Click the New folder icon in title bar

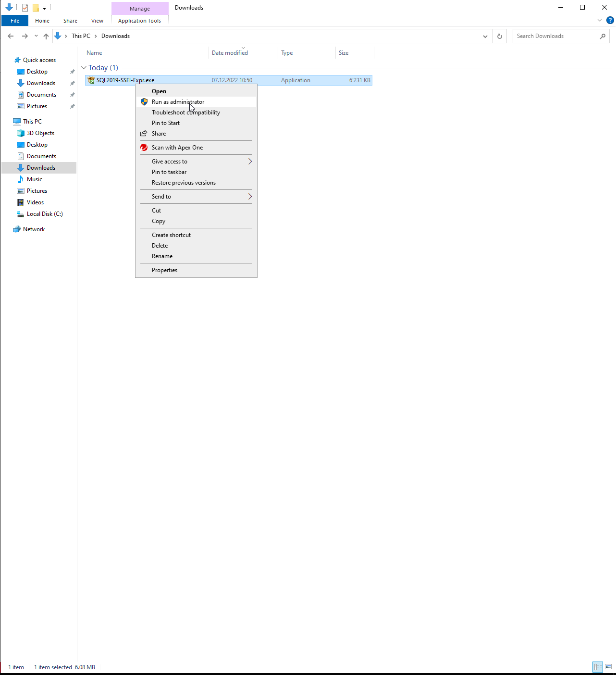[36, 8]
